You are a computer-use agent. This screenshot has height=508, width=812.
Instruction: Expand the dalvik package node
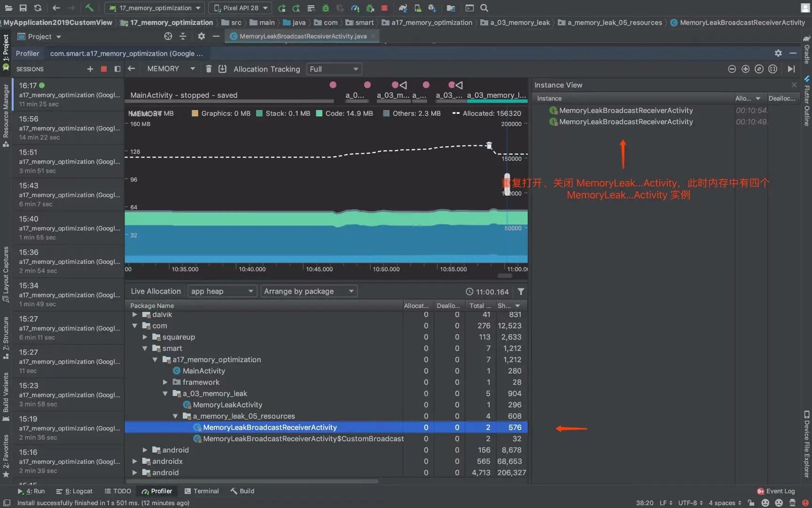(135, 315)
